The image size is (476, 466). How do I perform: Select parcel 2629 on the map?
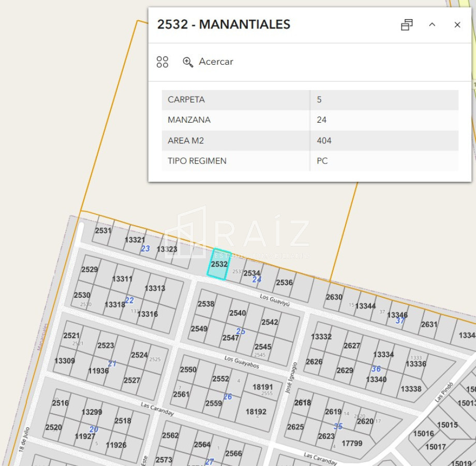[345, 370]
